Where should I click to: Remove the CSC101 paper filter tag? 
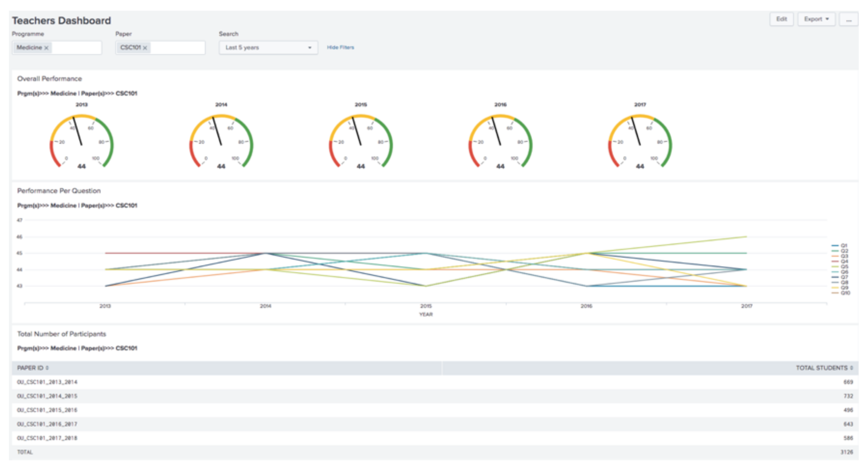point(145,48)
